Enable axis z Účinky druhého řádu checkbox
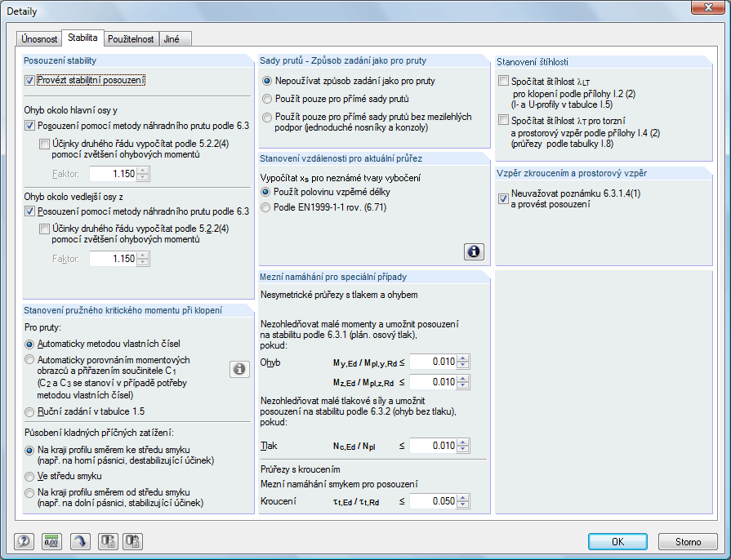Viewport: 731px width, 560px height. [x=44, y=229]
